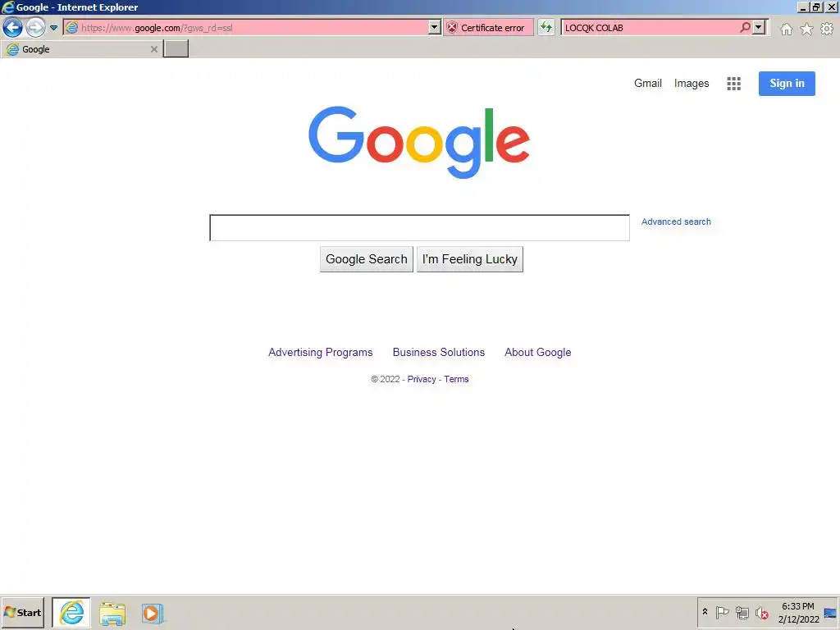This screenshot has height=630, width=840.
Task: Click the address bar URL field
Action: (246, 28)
